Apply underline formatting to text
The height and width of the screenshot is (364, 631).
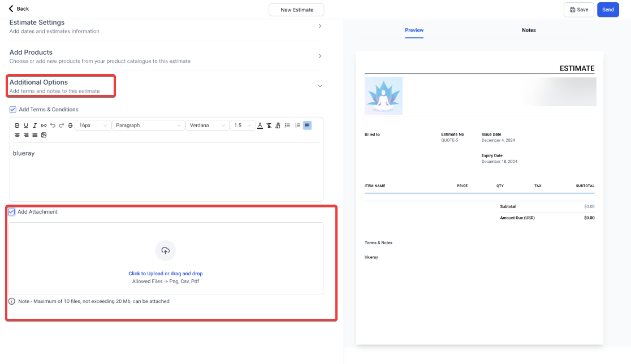[x=26, y=125]
